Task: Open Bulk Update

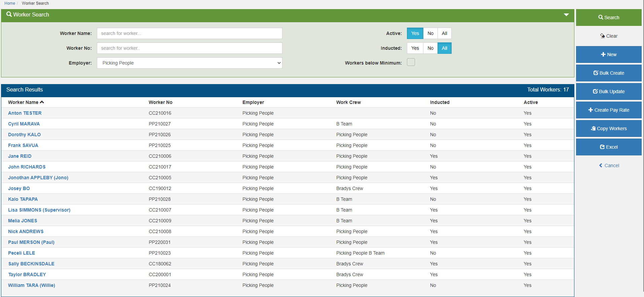Action: pos(609,91)
